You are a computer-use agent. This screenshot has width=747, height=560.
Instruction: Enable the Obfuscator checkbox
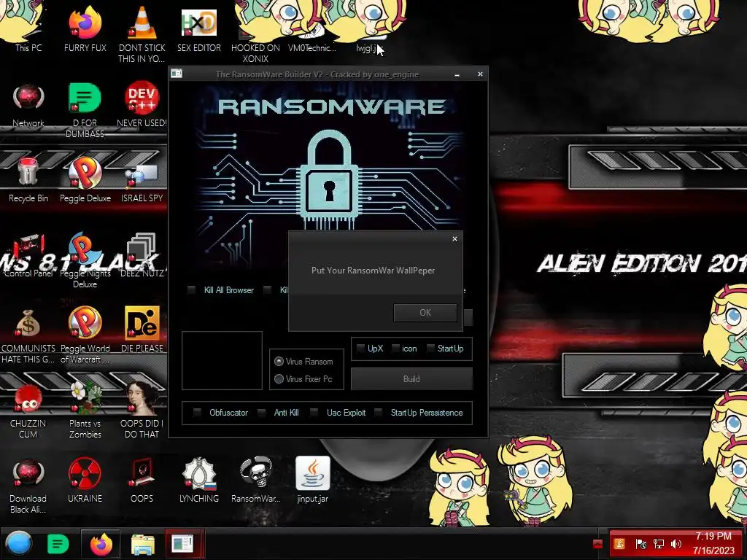click(197, 413)
